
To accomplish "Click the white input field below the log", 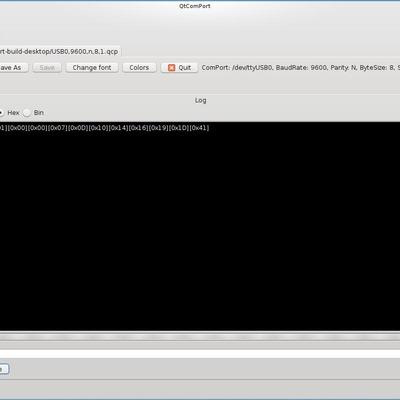I will pos(200,354).
